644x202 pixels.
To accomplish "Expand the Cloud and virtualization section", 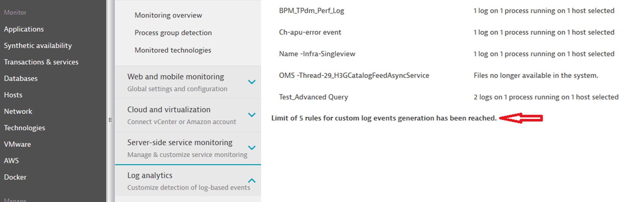I will (252, 115).
